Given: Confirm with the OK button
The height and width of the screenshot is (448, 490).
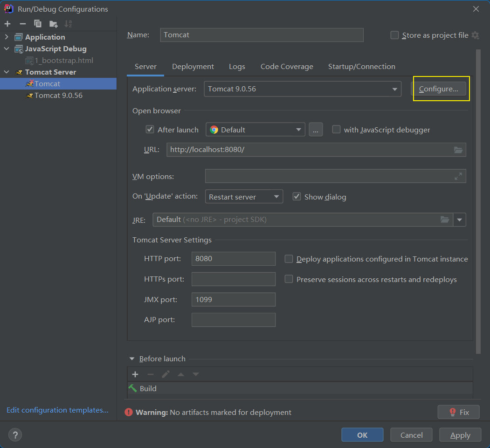Looking at the screenshot, I should pyautogui.click(x=362, y=435).
